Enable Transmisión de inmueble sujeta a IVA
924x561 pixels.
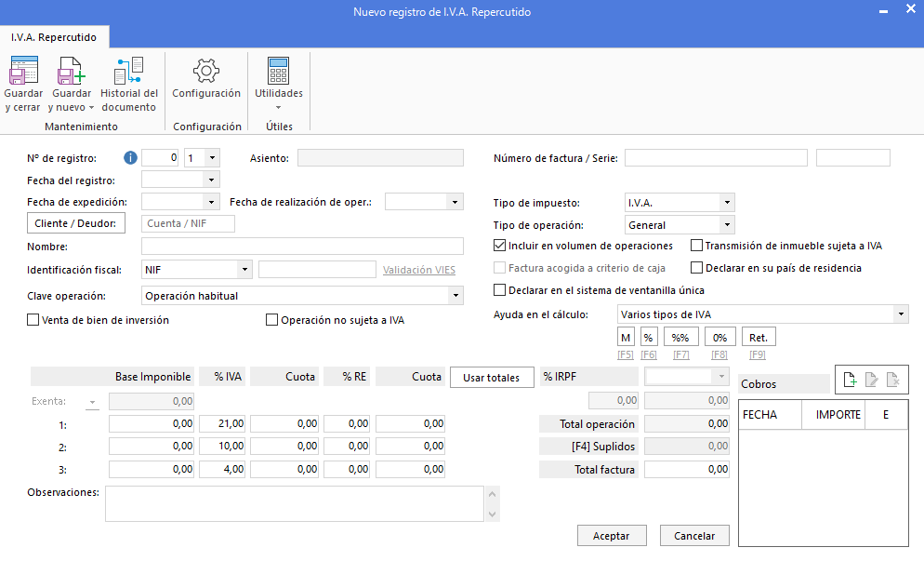click(x=696, y=246)
